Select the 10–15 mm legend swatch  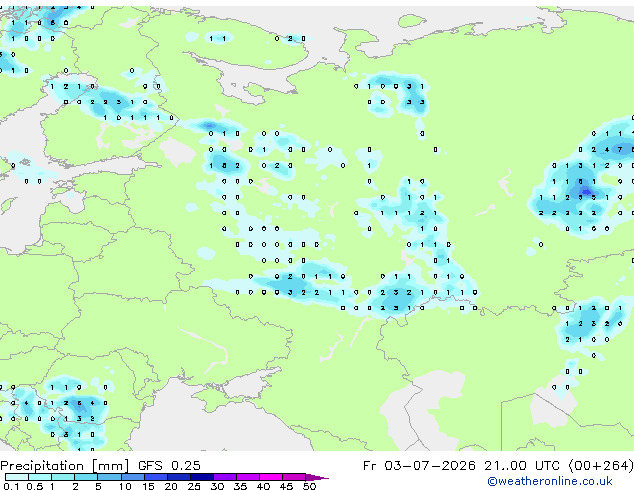coord(133,477)
